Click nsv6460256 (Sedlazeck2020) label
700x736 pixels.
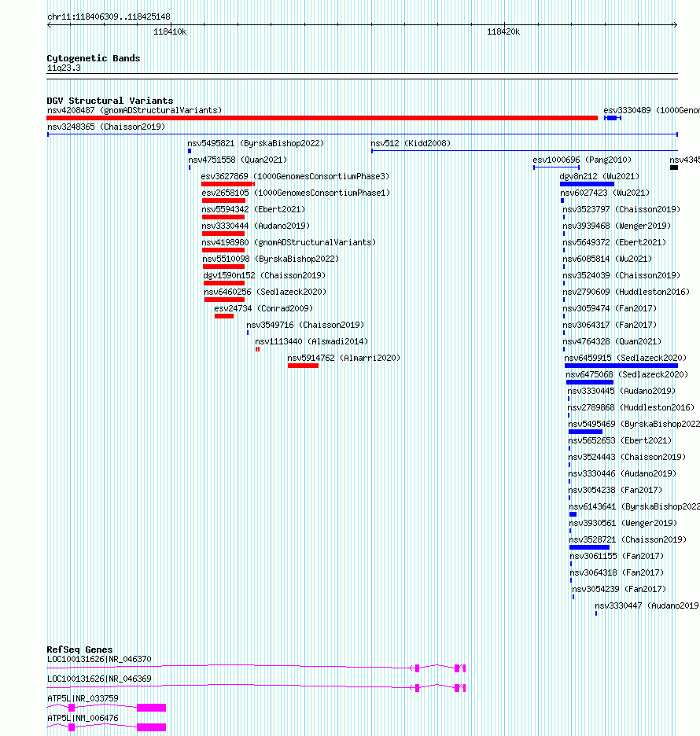[265, 292]
